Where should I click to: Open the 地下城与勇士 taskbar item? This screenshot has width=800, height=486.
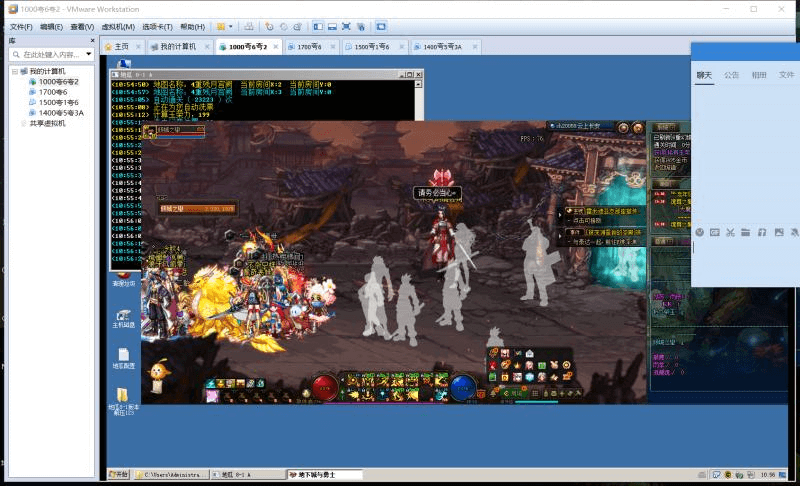(324, 474)
